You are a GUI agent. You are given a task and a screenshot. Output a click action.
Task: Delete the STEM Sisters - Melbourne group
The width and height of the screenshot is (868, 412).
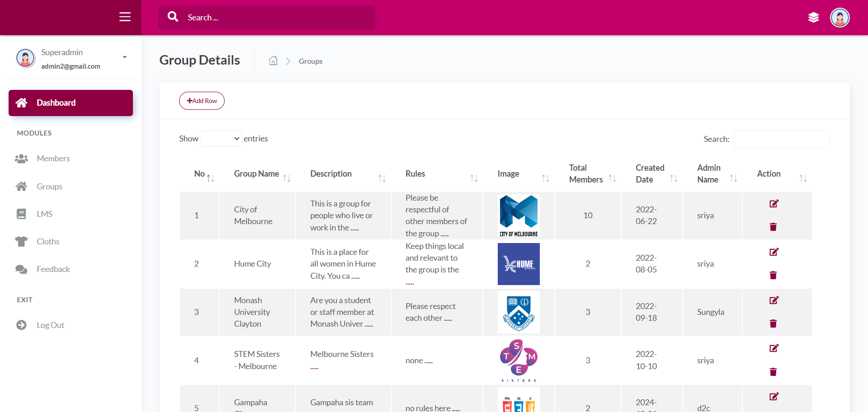773,372
